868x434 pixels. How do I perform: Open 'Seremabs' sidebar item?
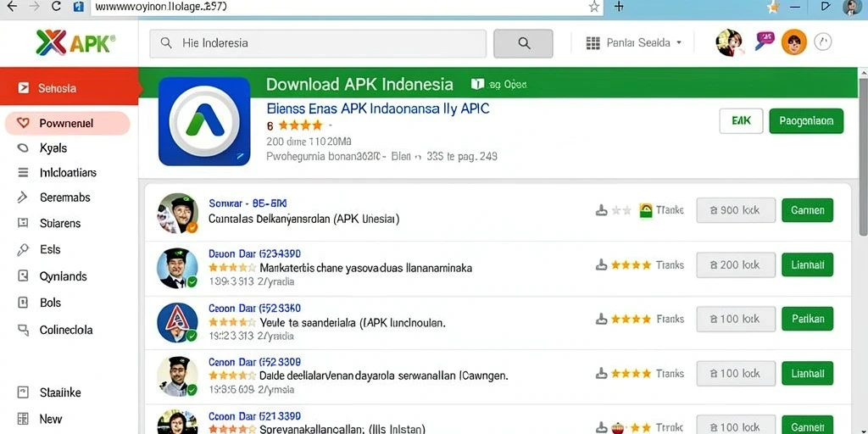(x=64, y=198)
